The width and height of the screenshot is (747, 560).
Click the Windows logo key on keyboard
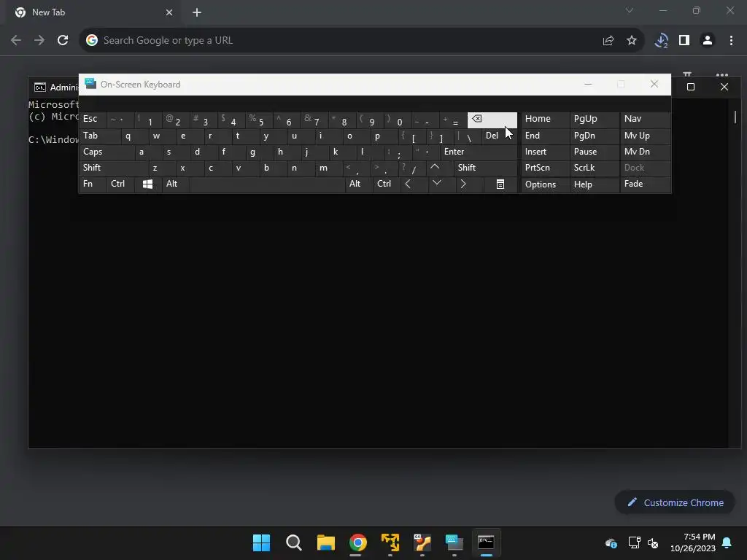[x=147, y=184]
